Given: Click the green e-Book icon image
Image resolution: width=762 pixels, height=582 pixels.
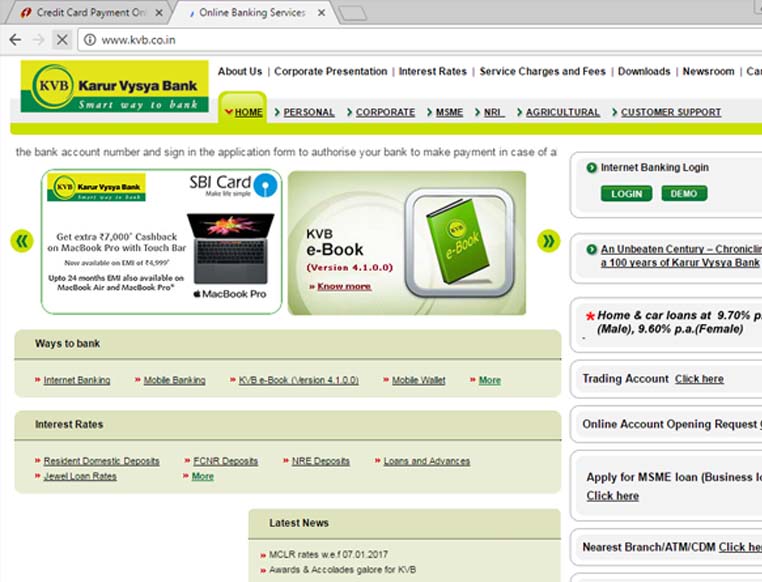Looking at the screenshot, I should tap(459, 243).
